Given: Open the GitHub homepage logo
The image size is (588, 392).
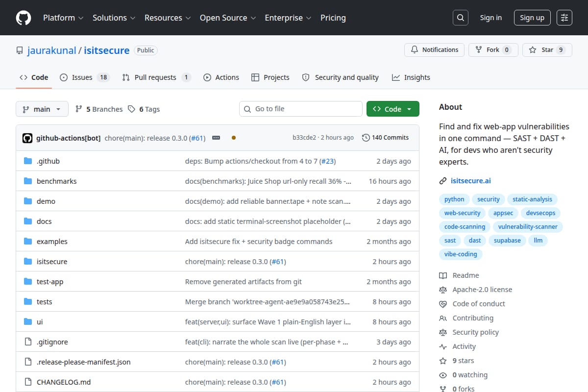Looking at the screenshot, I should click(x=24, y=18).
